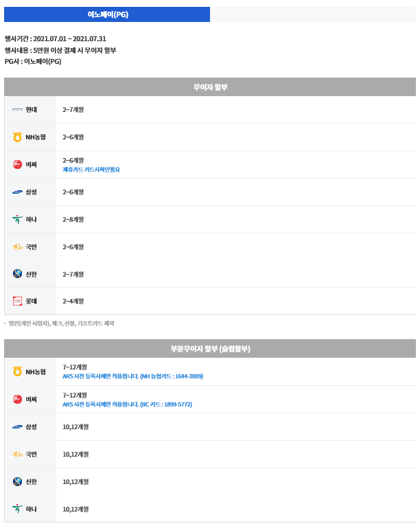The height and width of the screenshot is (528, 420).
Task: Click 삼성 row's 2~6개월 value
Action: tap(73, 192)
